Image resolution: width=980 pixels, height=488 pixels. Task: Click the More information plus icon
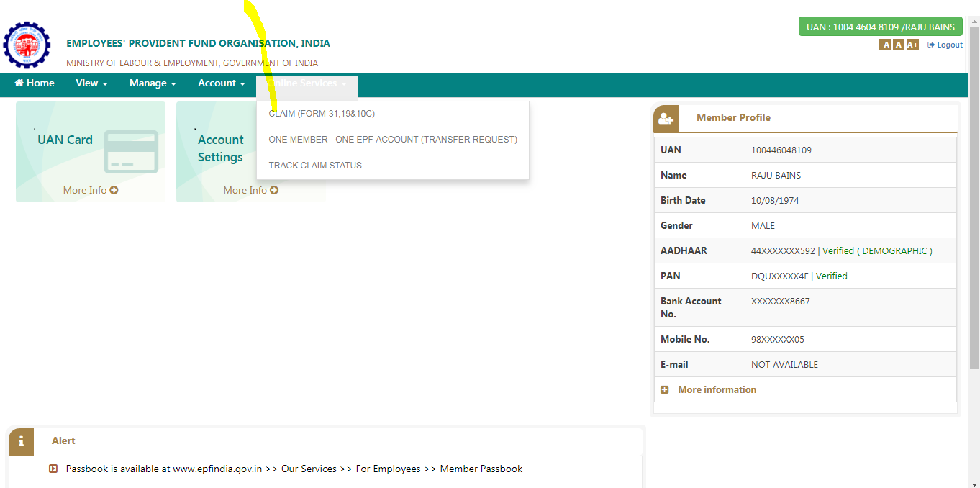(x=665, y=390)
